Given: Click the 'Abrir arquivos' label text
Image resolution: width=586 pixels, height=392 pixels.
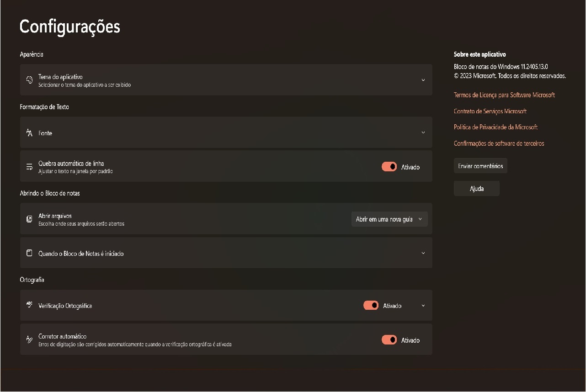Looking at the screenshot, I should point(55,216).
